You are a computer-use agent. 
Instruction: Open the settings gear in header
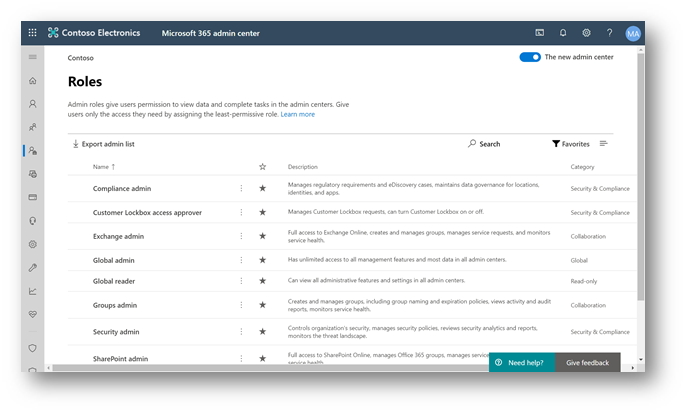pos(586,32)
